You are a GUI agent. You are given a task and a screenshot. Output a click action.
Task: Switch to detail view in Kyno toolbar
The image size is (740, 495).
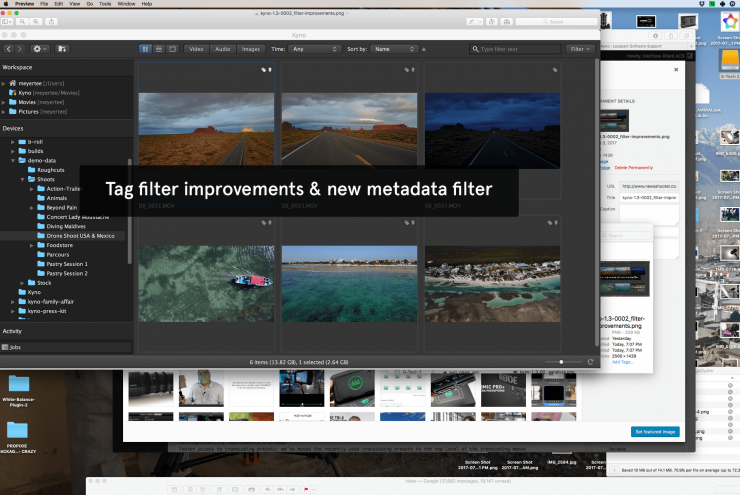(172, 48)
